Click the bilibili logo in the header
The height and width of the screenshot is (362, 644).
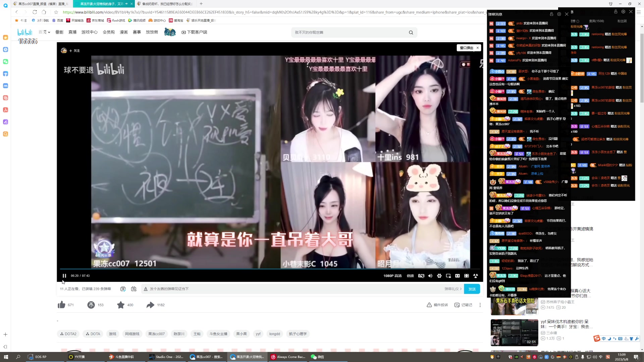tap(25, 32)
